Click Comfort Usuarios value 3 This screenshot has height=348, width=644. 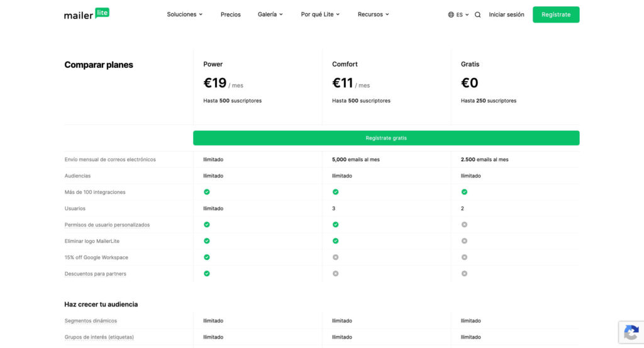[333, 208]
